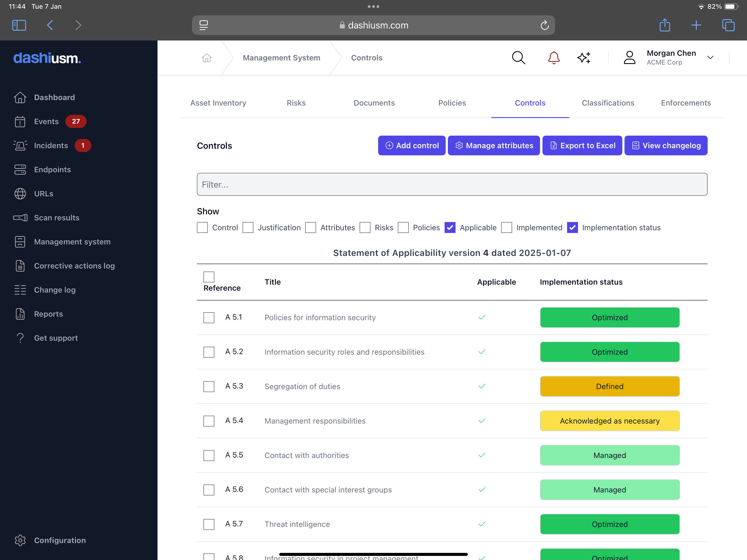Expand the Controls breadcrumb menu
The height and width of the screenshot is (560, 747).
pos(366,58)
